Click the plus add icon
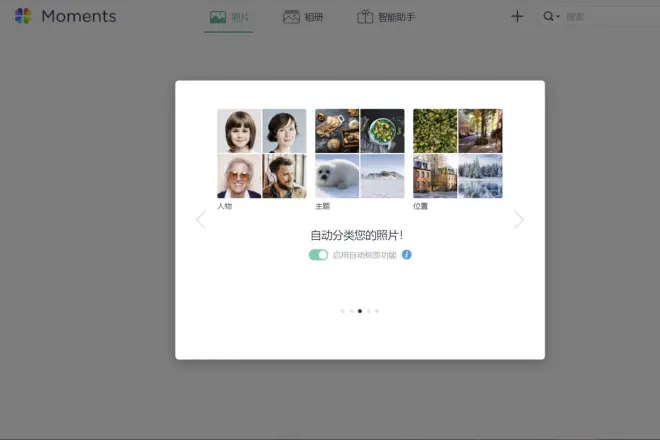The image size is (660, 440). [x=517, y=16]
